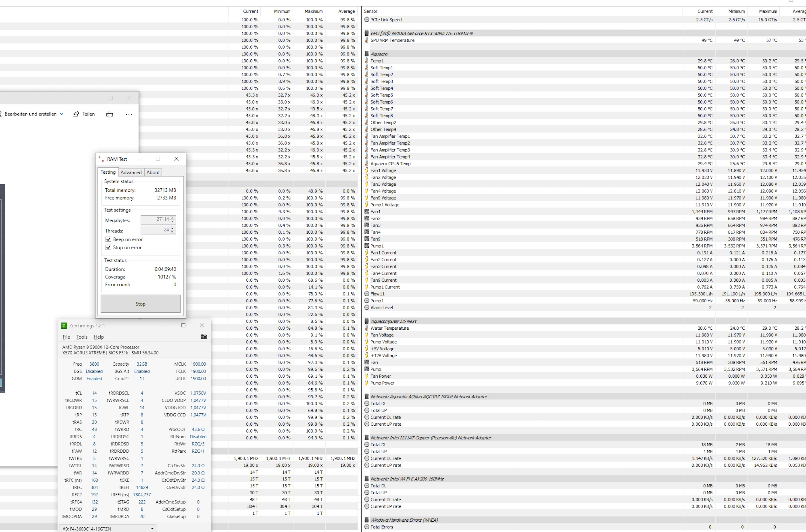806x532 pixels.
Task: Select the Fan9 Voltage sensor row
Action: [x=583, y=198]
